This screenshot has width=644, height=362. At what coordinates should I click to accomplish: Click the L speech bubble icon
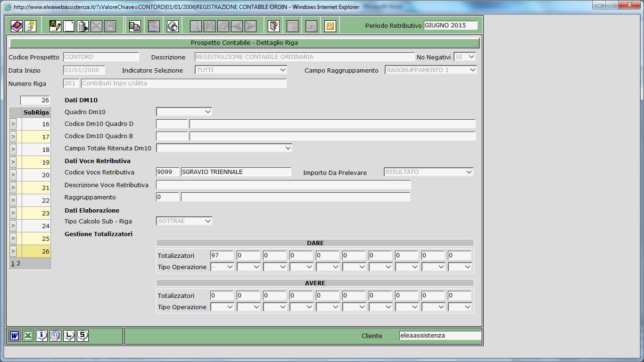tap(69, 336)
